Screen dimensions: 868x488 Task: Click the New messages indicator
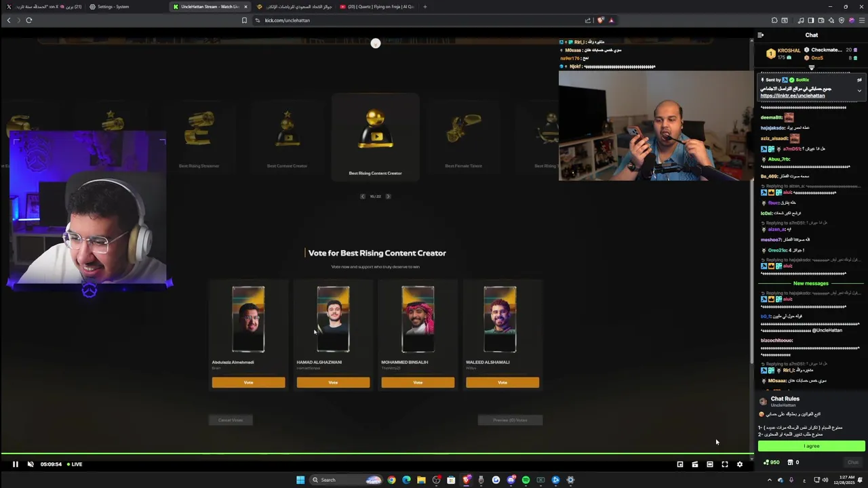click(811, 283)
